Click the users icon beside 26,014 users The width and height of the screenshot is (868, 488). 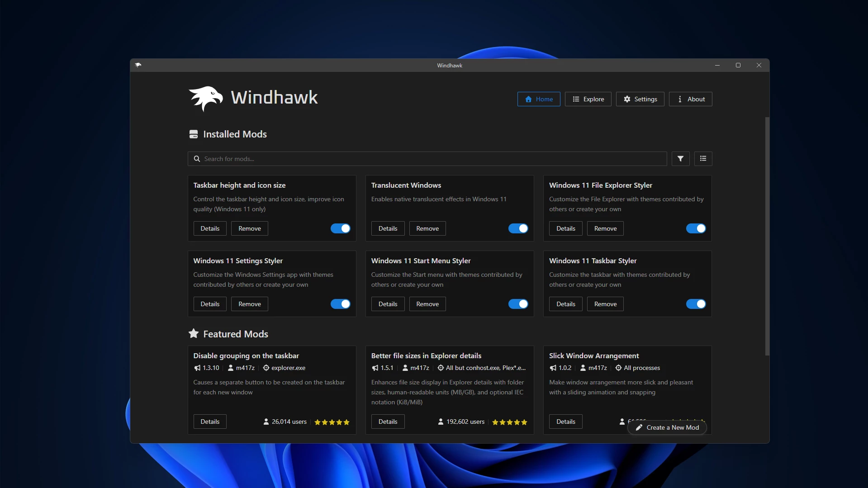[266, 422]
